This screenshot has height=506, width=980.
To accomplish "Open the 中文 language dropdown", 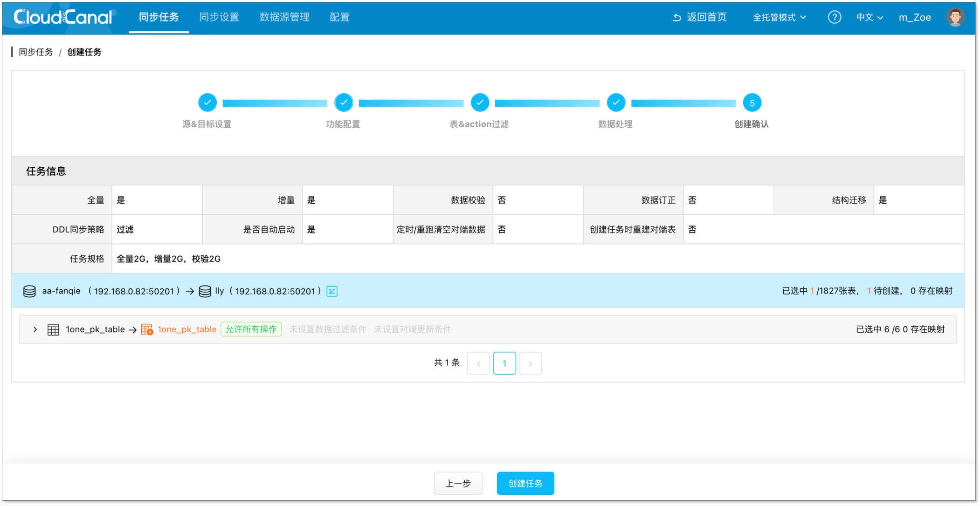I will pyautogui.click(x=868, y=17).
